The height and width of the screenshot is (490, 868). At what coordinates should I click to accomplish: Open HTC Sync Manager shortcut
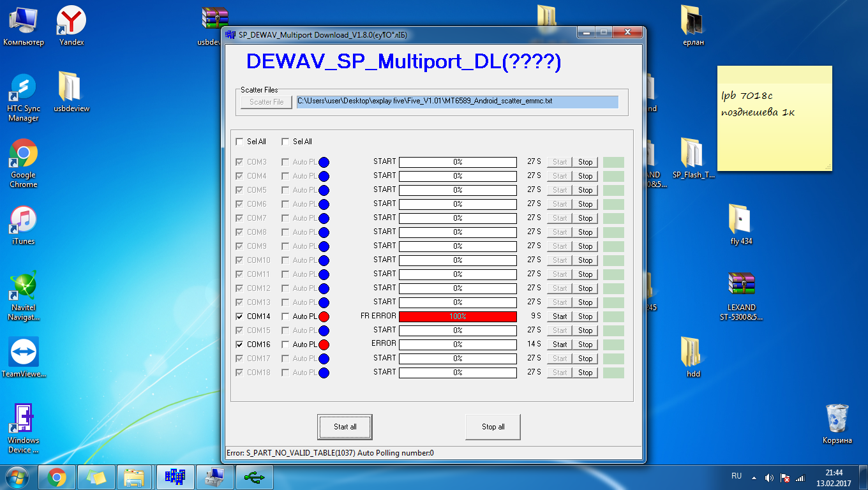tap(24, 87)
